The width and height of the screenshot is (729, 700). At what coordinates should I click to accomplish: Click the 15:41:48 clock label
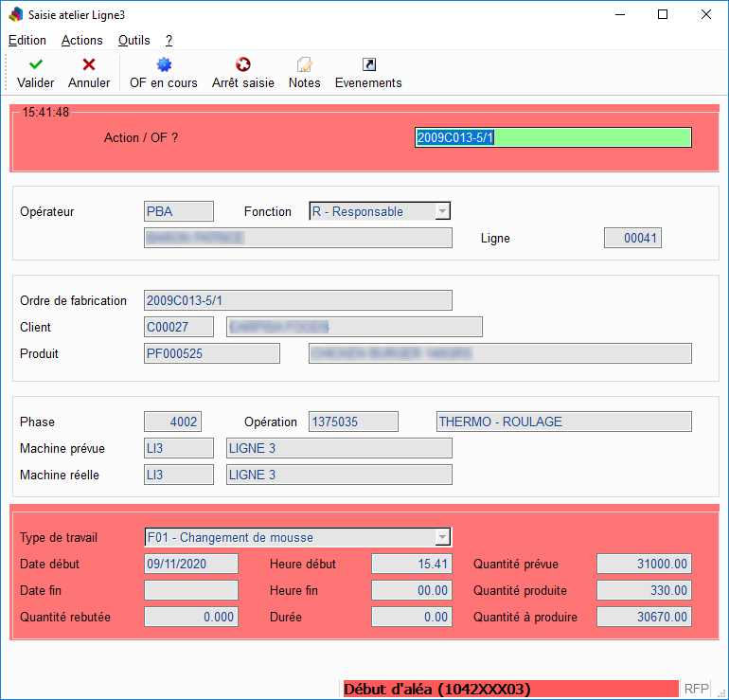[45, 112]
